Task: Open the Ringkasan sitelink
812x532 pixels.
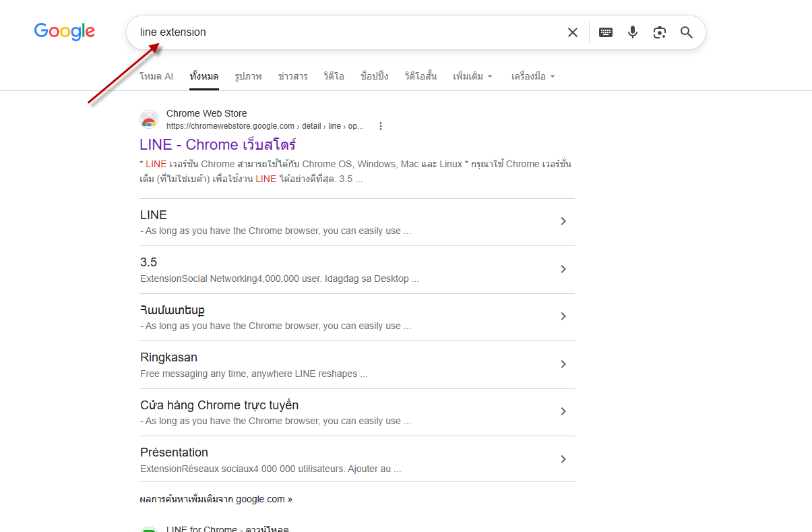Action: [x=168, y=357]
